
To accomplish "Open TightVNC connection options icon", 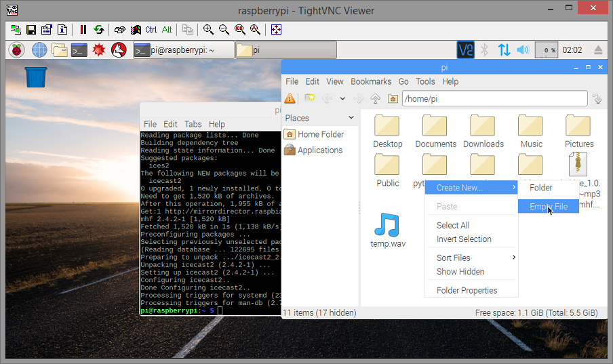I will click(x=47, y=30).
